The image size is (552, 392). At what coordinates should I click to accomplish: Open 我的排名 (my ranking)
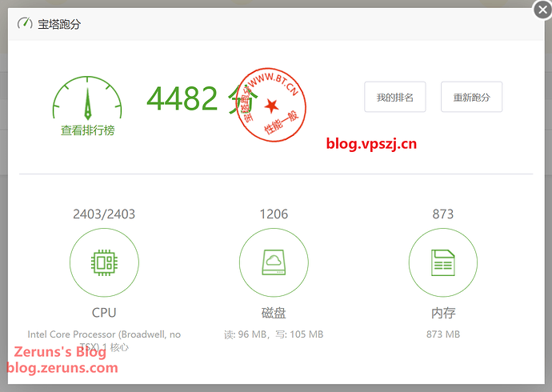point(394,98)
